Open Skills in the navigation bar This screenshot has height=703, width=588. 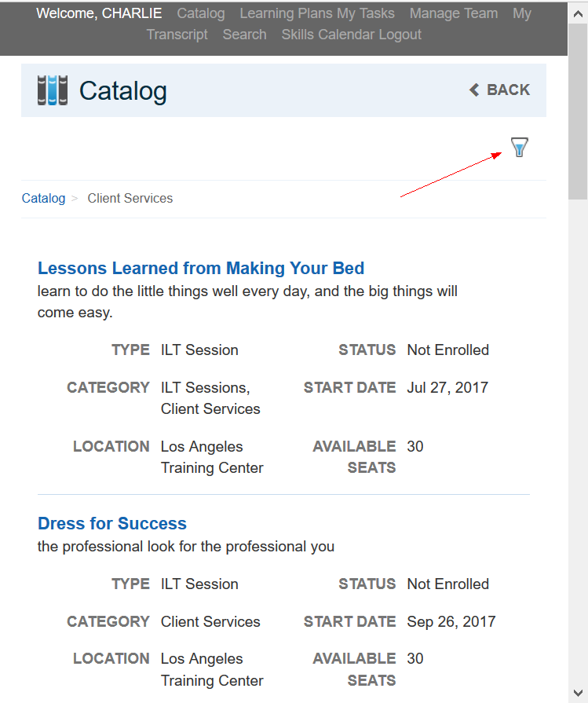click(299, 35)
